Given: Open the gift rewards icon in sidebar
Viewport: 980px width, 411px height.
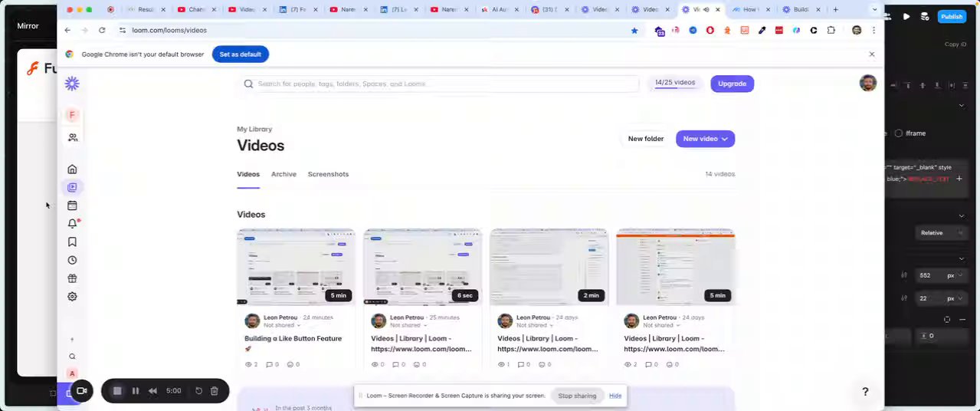Looking at the screenshot, I should click(x=72, y=278).
